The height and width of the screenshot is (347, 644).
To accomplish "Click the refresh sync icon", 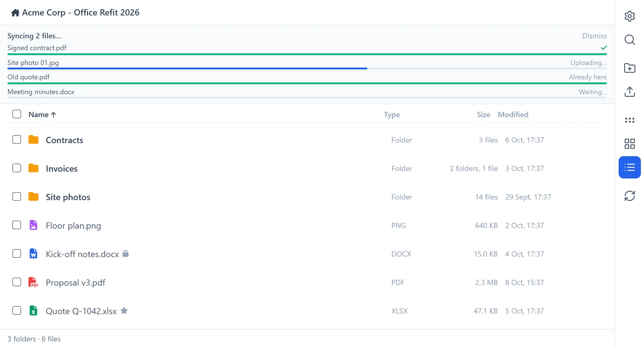I will [x=629, y=196].
